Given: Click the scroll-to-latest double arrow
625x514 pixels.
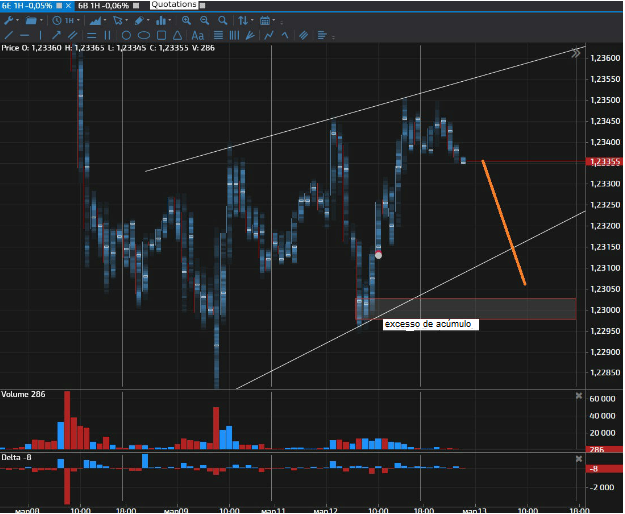Looking at the screenshot, I should coord(576,54).
